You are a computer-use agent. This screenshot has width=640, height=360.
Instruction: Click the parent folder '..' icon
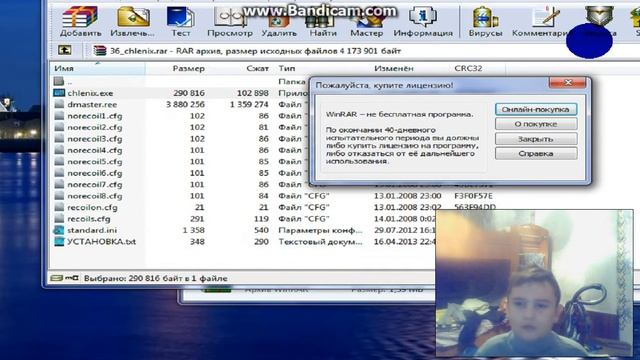[59, 81]
